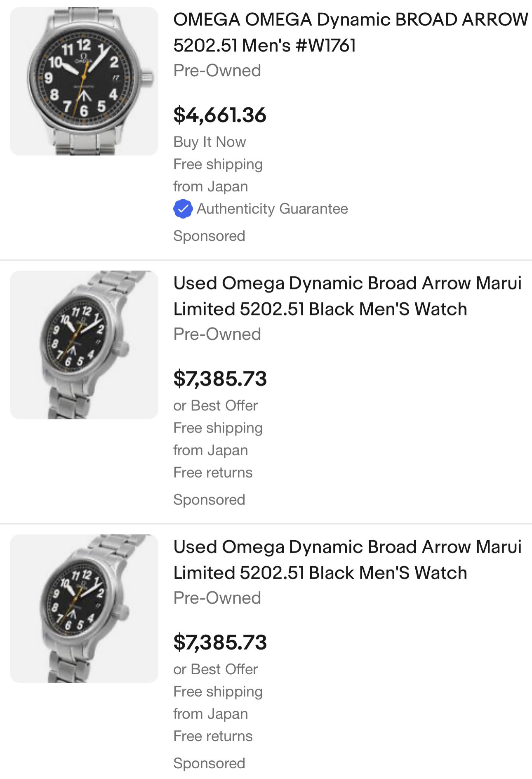The height and width of the screenshot is (779, 532).
Task: Open the second Marui Limited 5202.51 listing title
Action: (347, 296)
